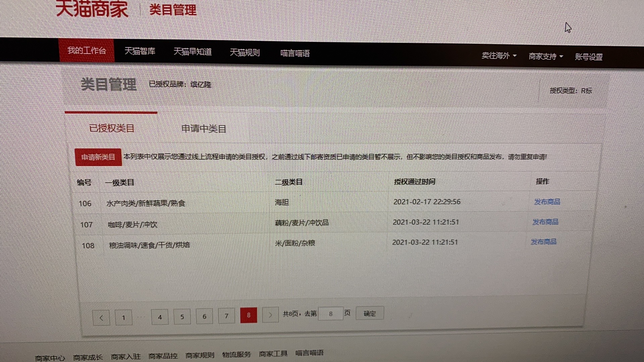This screenshot has width=644, height=362.
Task: Click 发布商品 for row 108 米/面粉/杂粮
Action: click(543, 242)
